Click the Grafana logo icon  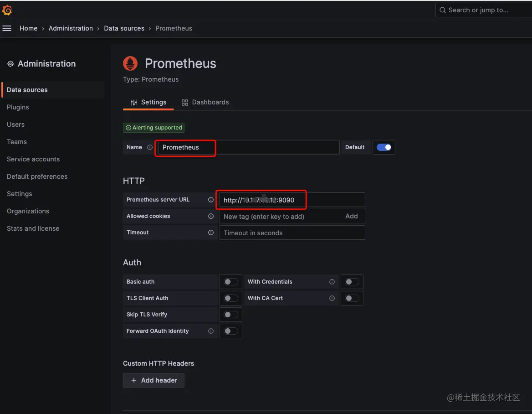tap(7, 10)
